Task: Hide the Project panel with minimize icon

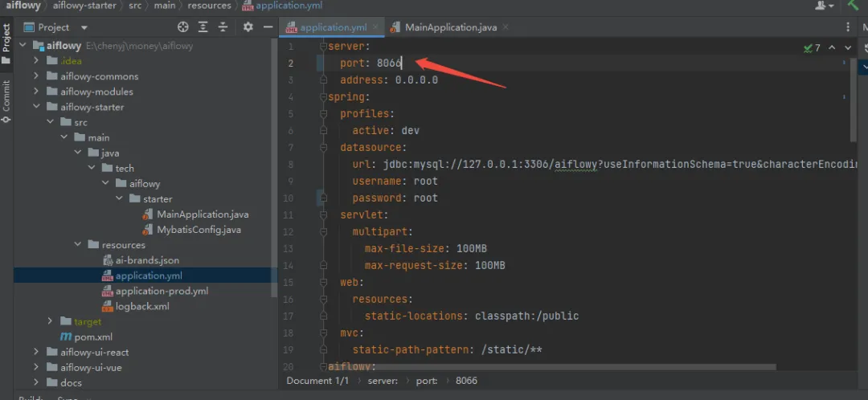Action: click(268, 27)
